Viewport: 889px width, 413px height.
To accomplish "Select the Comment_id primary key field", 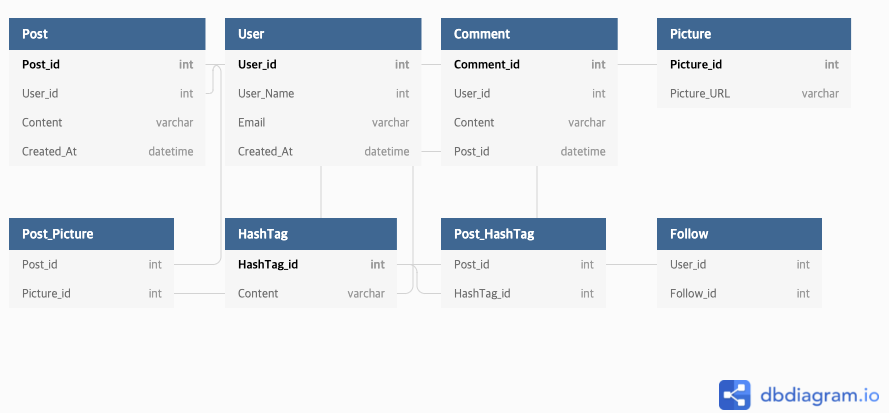I will pos(529,65).
